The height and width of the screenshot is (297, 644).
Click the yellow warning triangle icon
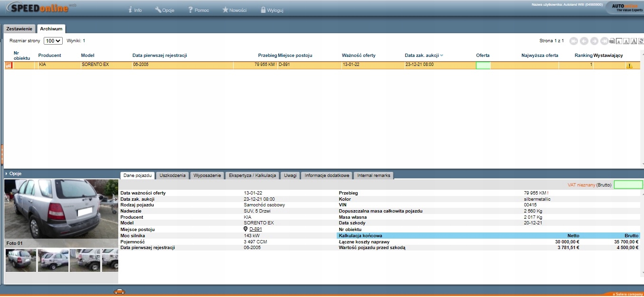(629, 66)
